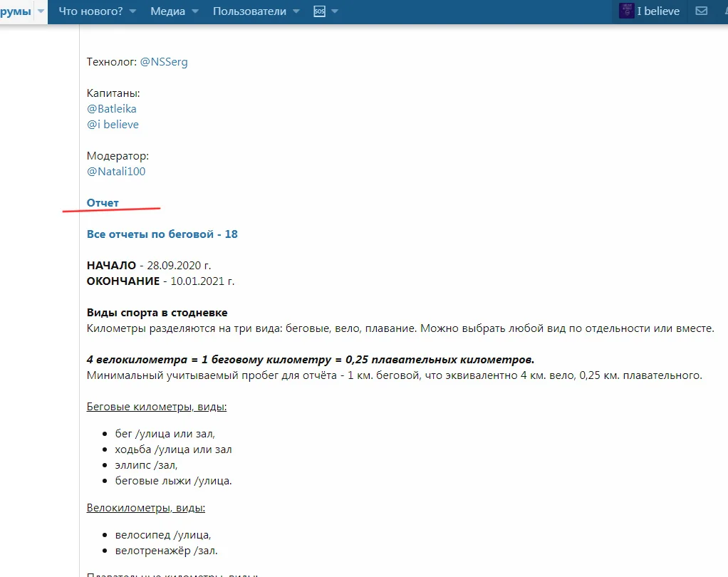This screenshot has height=577, width=728.
Task: Click the Беговые километры, виды heading
Action: tap(157, 407)
